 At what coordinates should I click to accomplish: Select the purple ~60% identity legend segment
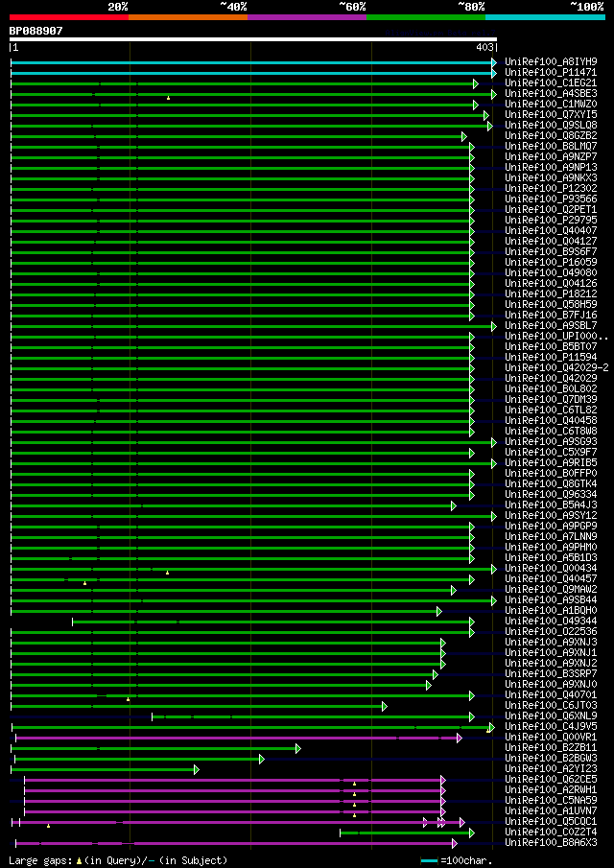(x=307, y=17)
